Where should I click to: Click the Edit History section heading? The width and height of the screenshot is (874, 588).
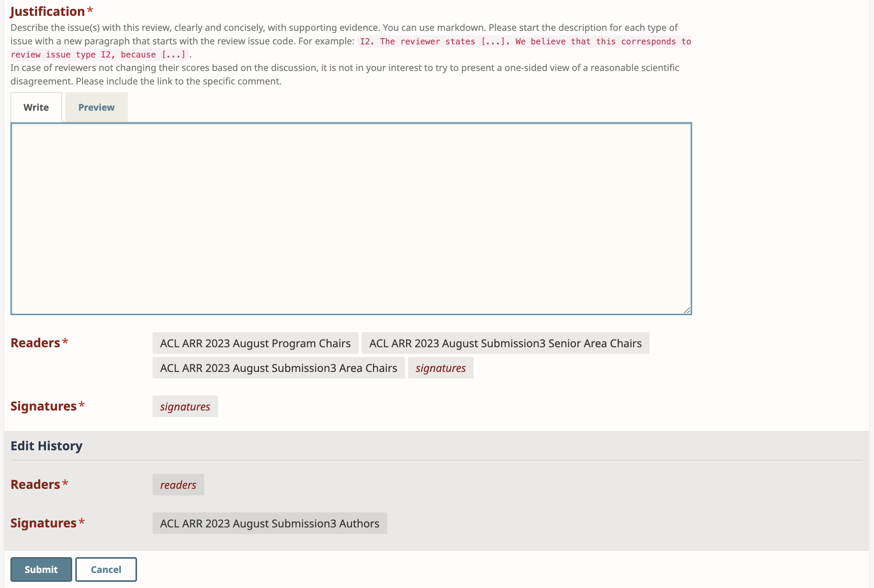pos(46,446)
